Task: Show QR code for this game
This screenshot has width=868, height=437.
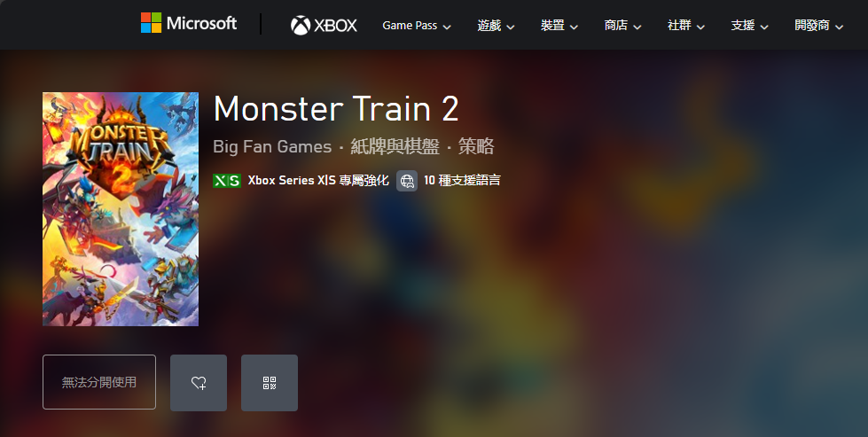Action: pos(269,383)
